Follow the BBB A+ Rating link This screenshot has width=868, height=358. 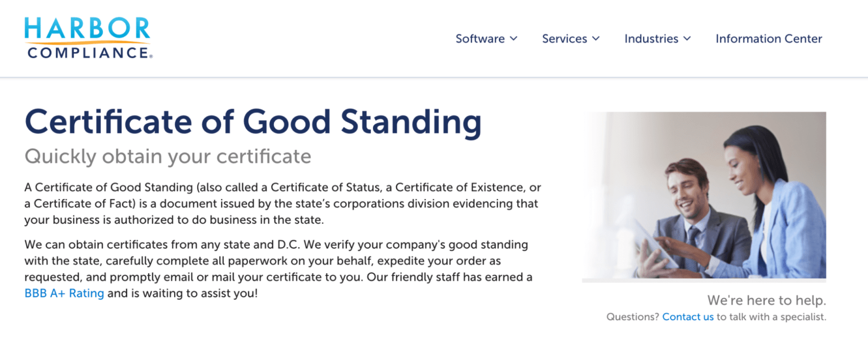tap(64, 294)
